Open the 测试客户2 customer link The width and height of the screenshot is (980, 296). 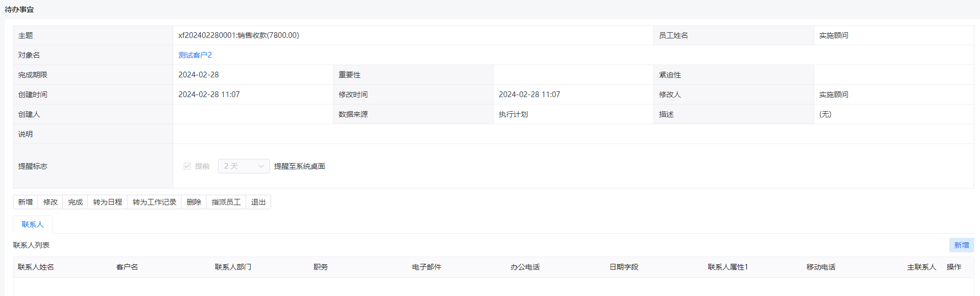(x=195, y=55)
